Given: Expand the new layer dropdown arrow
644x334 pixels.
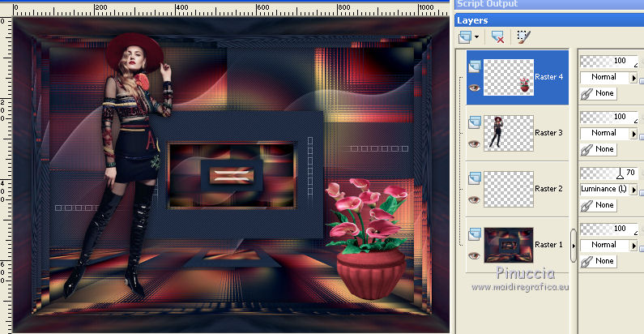Looking at the screenshot, I should [x=476, y=37].
